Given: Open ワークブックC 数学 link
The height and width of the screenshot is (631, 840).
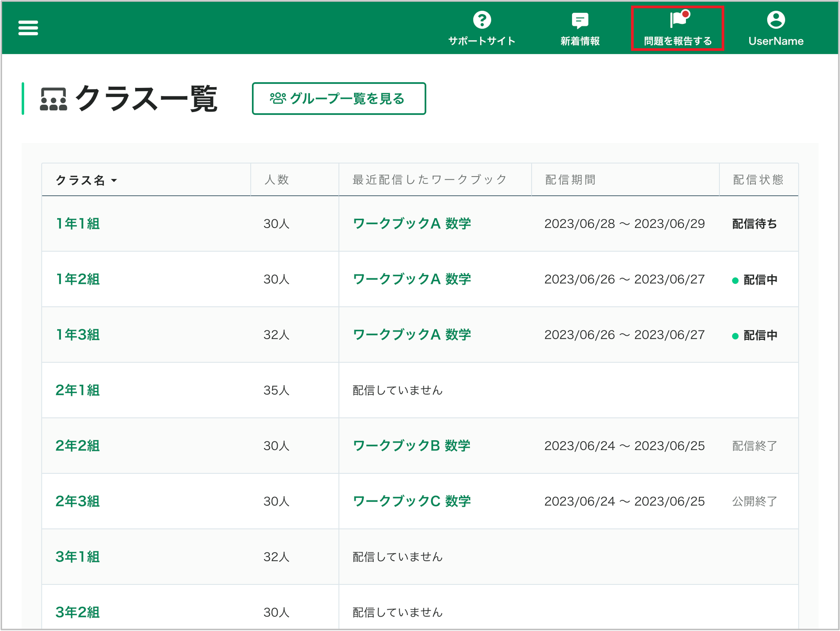Looking at the screenshot, I should click(412, 501).
